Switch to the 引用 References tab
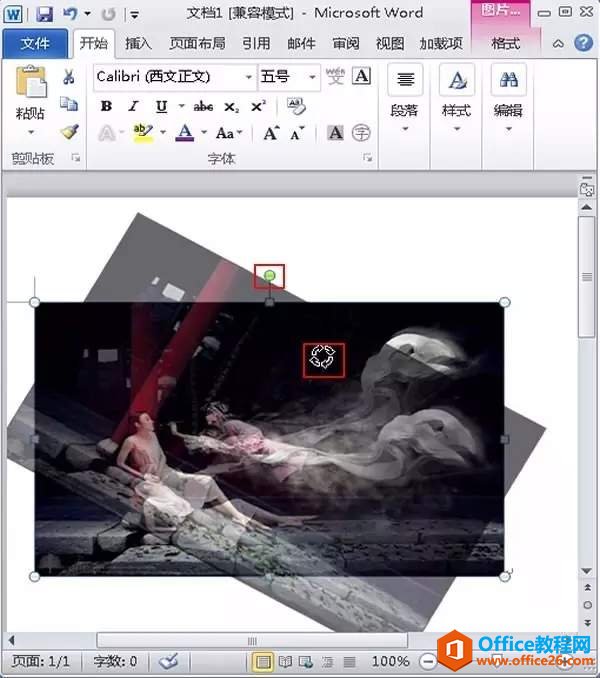The width and height of the screenshot is (600, 678). (256, 43)
